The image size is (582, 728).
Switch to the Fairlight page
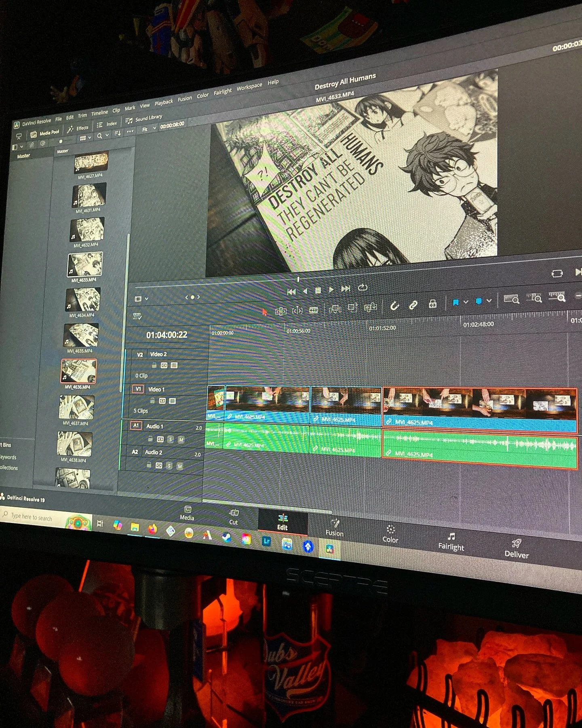[x=451, y=542]
